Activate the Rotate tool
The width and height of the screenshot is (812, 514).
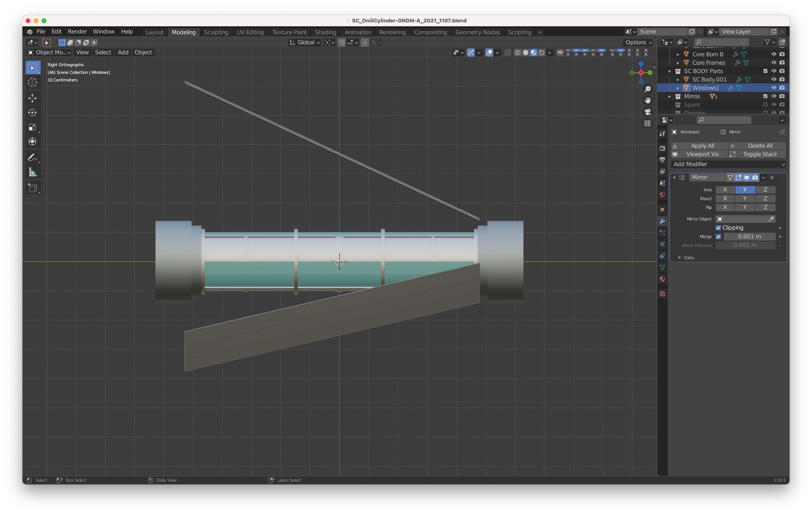[x=33, y=113]
